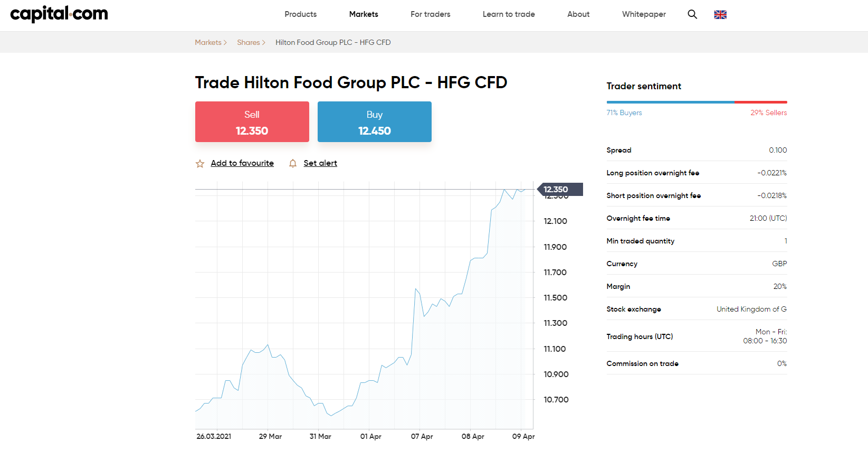Click the Short position overnight fee label

[654, 195]
